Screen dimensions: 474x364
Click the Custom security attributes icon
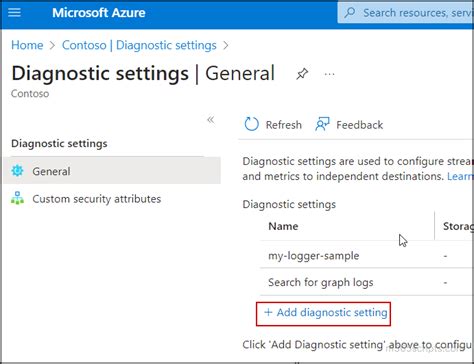tap(17, 198)
